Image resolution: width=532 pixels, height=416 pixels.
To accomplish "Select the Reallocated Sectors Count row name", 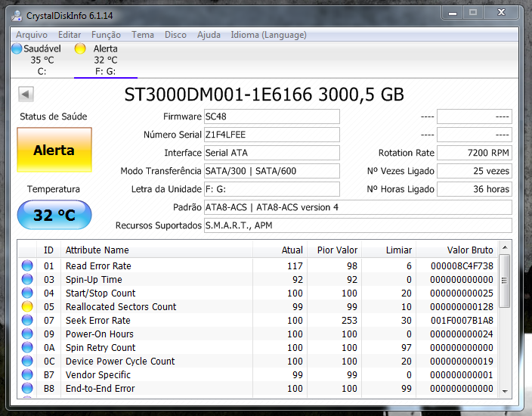I will click(121, 306).
